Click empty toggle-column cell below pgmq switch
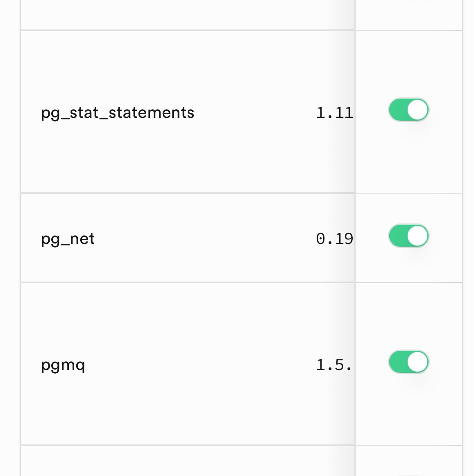 coord(408,461)
